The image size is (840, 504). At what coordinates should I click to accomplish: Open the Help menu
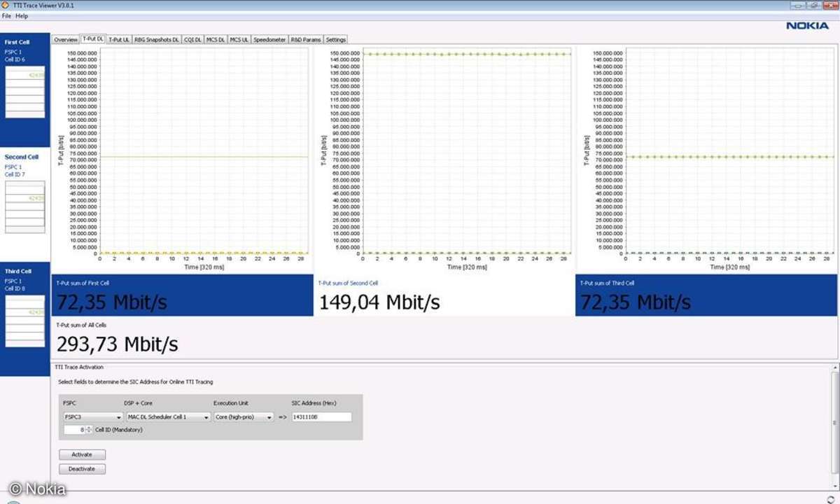click(22, 15)
